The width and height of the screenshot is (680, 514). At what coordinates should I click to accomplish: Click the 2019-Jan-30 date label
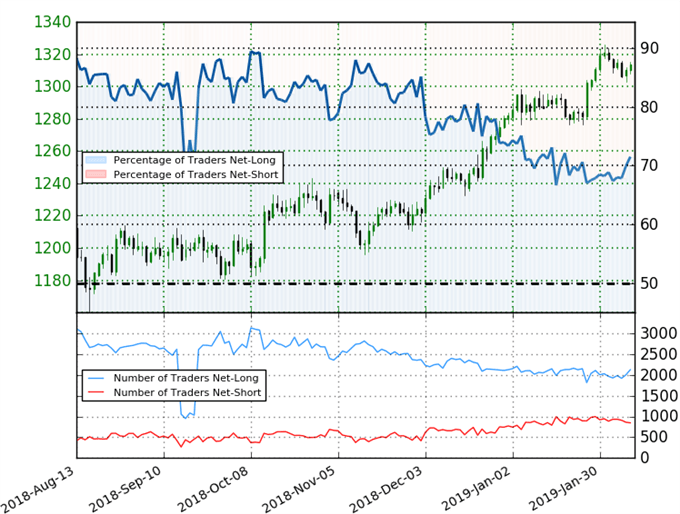point(563,490)
